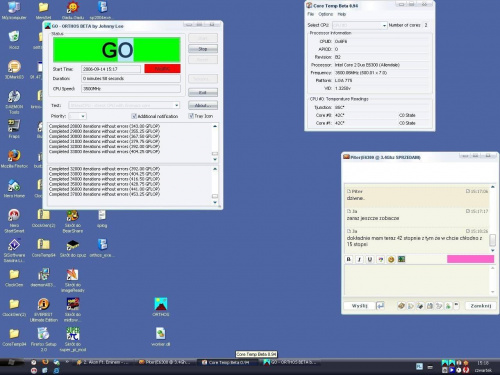
Task: Open the 3DMark03 desktop shortcut
Action: pos(14,70)
